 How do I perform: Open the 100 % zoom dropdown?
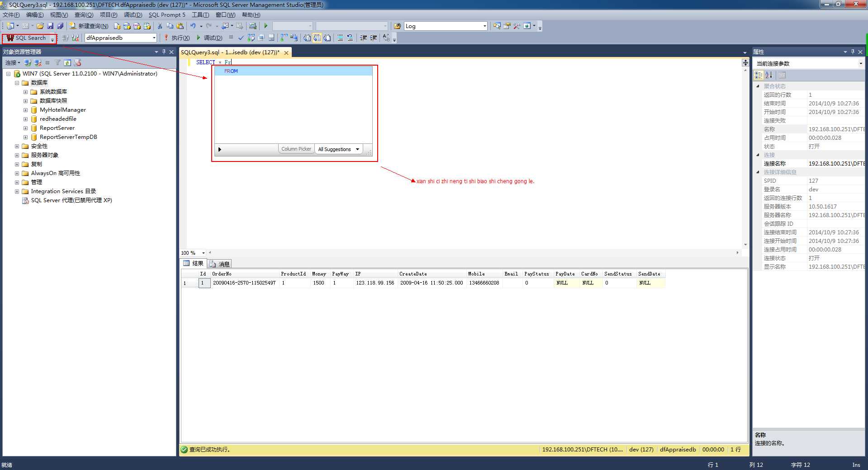(x=204, y=253)
